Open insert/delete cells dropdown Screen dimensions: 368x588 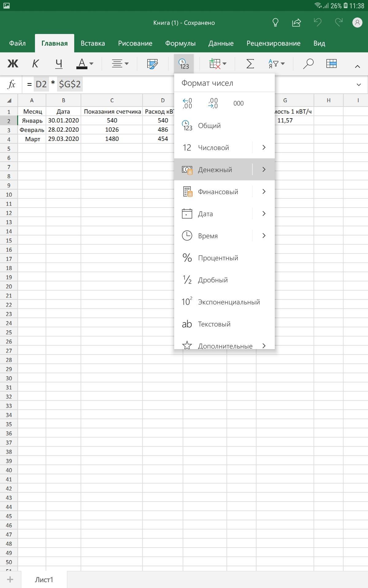[x=218, y=64]
